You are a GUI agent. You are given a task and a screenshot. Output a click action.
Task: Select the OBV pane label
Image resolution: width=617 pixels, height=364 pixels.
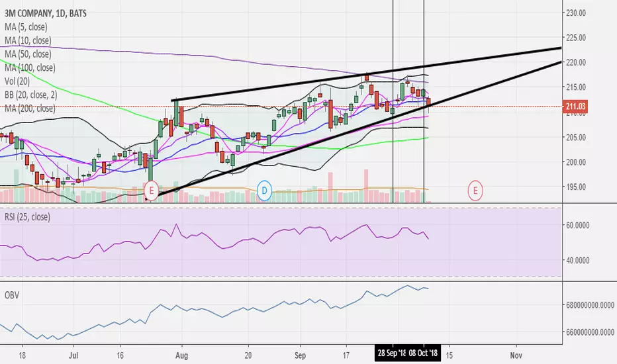(12, 295)
